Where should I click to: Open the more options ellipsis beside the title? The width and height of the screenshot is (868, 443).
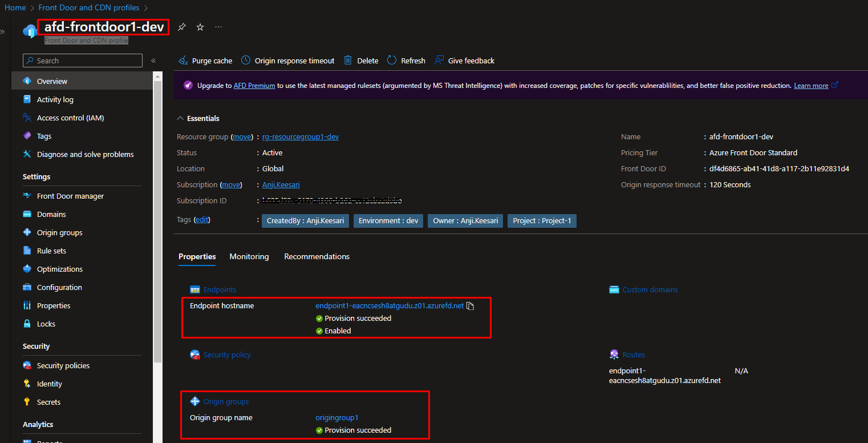(218, 27)
